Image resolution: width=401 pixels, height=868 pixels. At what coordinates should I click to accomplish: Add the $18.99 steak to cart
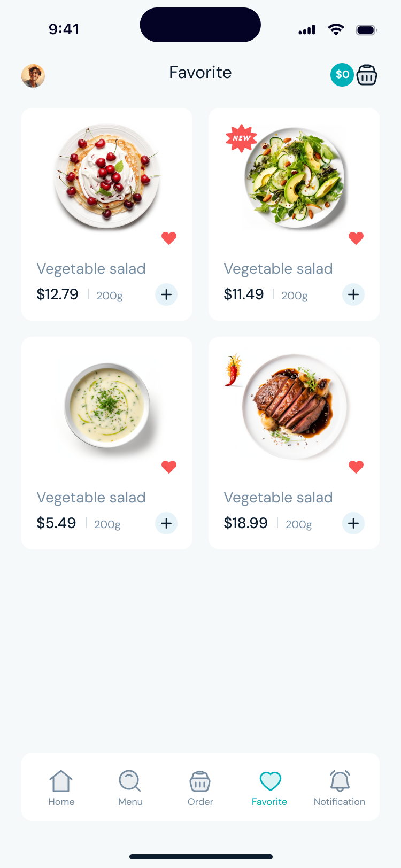(x=353, y=523)
